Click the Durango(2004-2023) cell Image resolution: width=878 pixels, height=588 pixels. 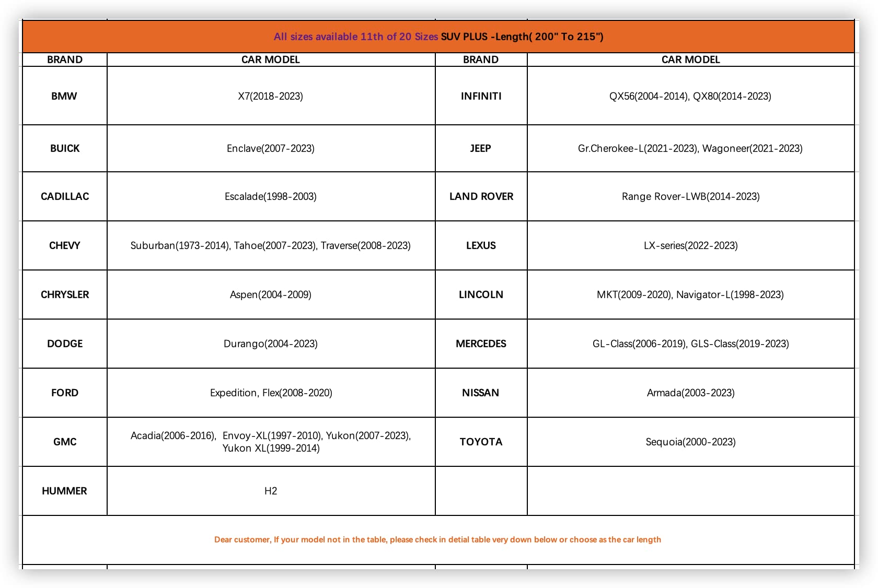(x=271, y=344)
